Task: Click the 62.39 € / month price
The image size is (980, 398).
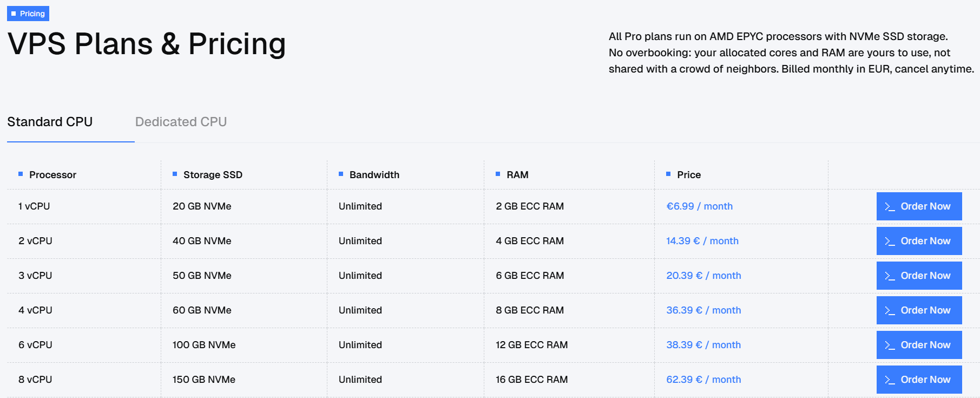Action: [x=703, y=380]
